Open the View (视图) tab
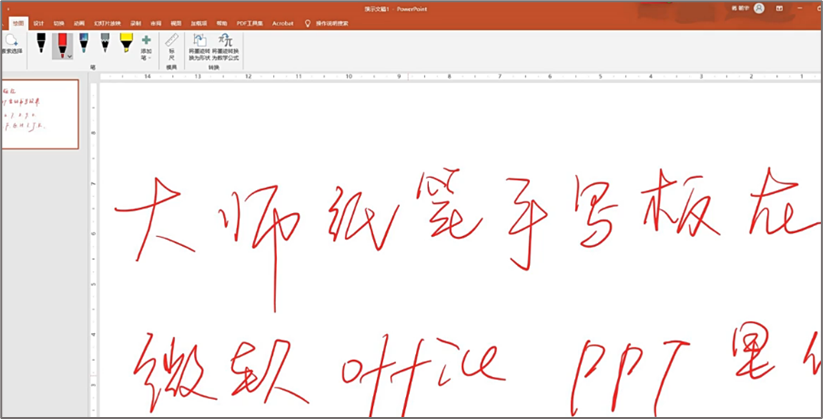823x419 pixels. tap(176, 24)
